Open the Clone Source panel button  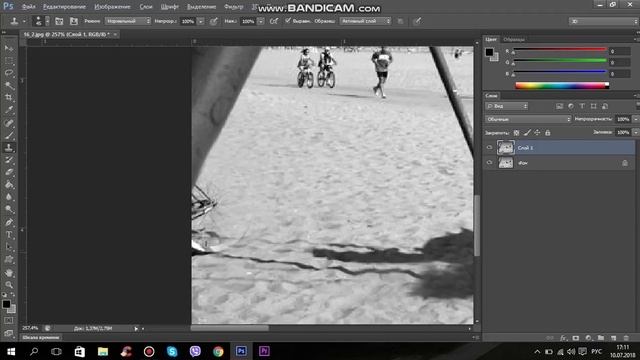74,21
